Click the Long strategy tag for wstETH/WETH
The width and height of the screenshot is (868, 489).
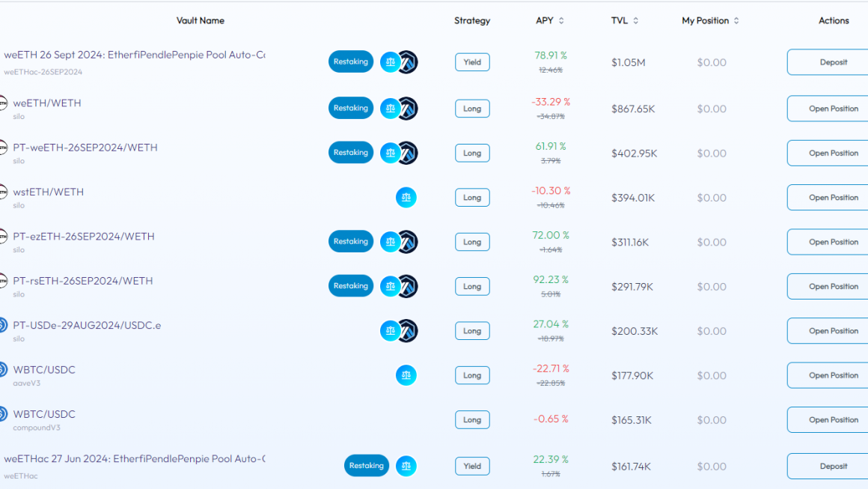[x=472, y=197]
